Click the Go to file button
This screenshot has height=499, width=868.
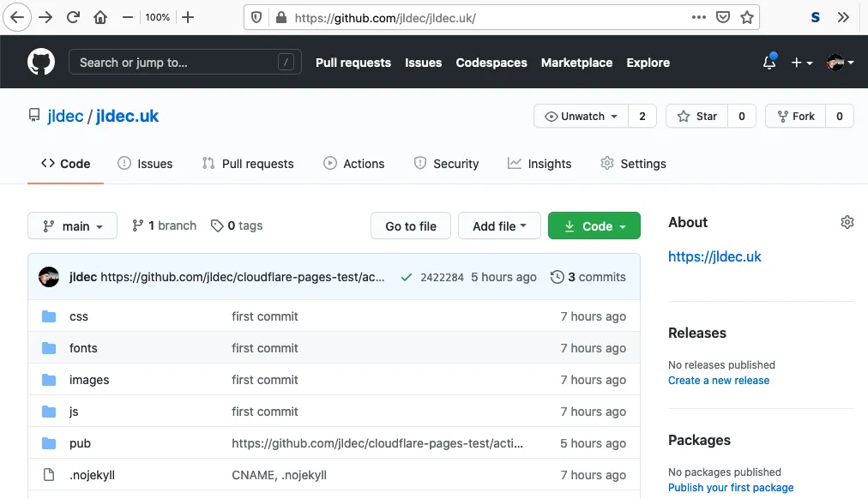pyautogui.click(x=410, y=225)
